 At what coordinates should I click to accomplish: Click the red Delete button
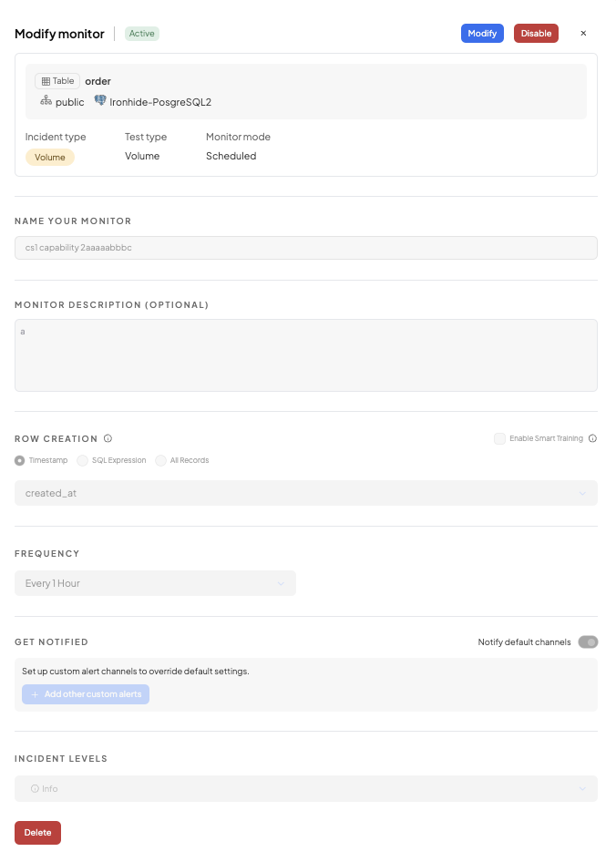[37, 833]
